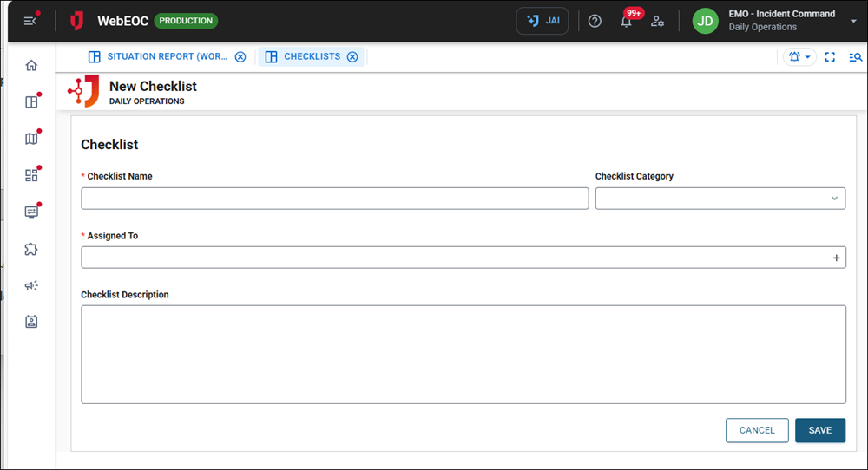
Task: Open the announcements megaphone icon
Action: (32, 285)
